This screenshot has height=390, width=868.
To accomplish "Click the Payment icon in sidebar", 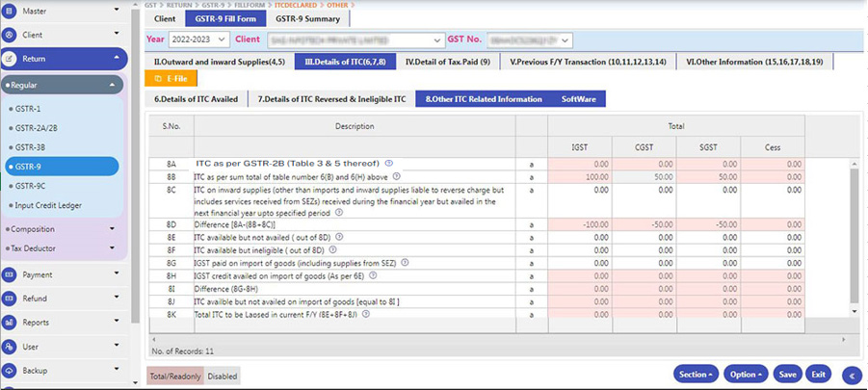I will click(10, 274).
